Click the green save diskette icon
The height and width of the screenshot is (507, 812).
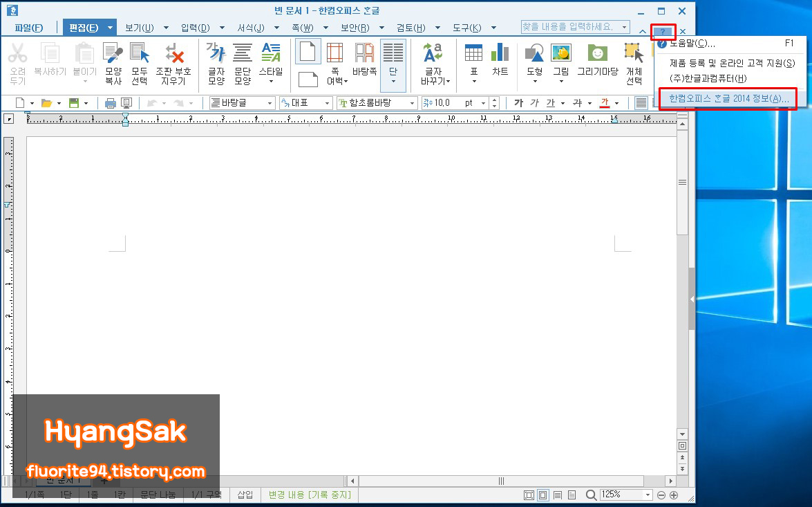pos(74,103)
